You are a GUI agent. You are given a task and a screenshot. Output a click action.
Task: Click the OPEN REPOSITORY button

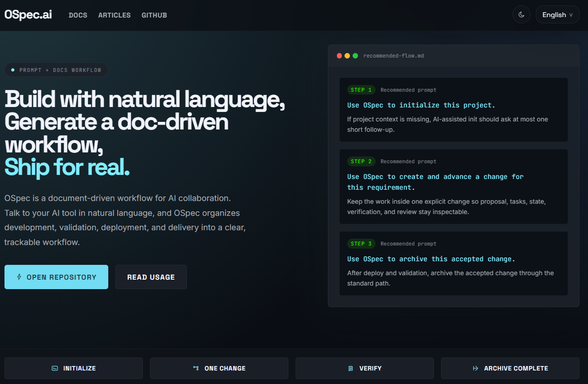(x=56, y=277)
